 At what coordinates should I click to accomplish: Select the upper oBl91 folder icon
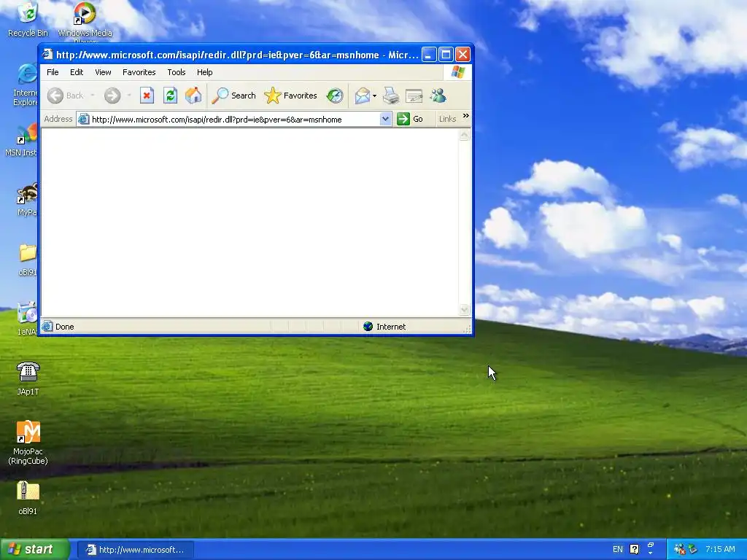pos(27,260)
